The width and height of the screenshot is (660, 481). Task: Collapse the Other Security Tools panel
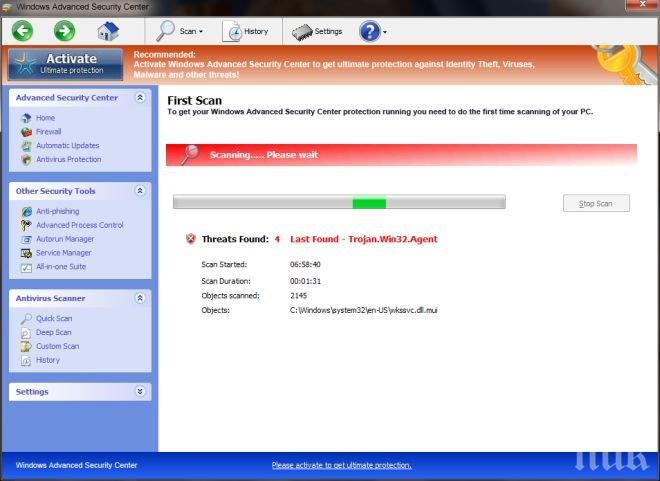point(140,191)
